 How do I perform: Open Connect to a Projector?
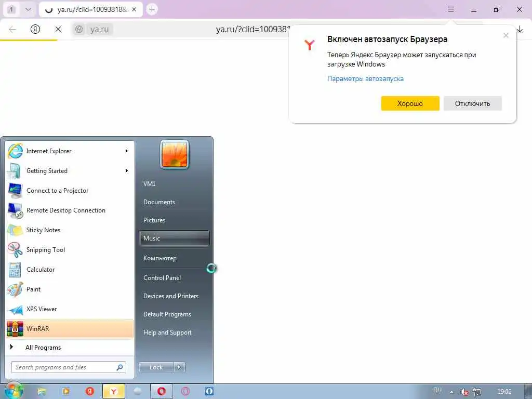tap(70, 190)
